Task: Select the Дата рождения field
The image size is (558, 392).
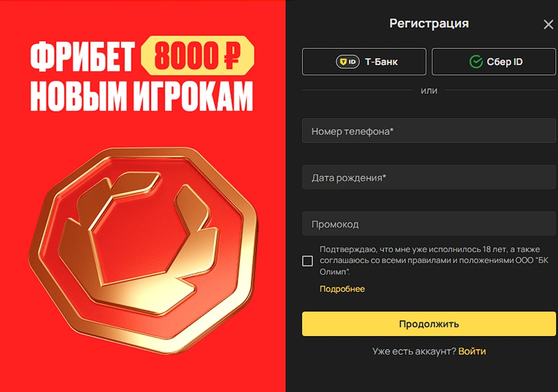Action: click(429, 177)
